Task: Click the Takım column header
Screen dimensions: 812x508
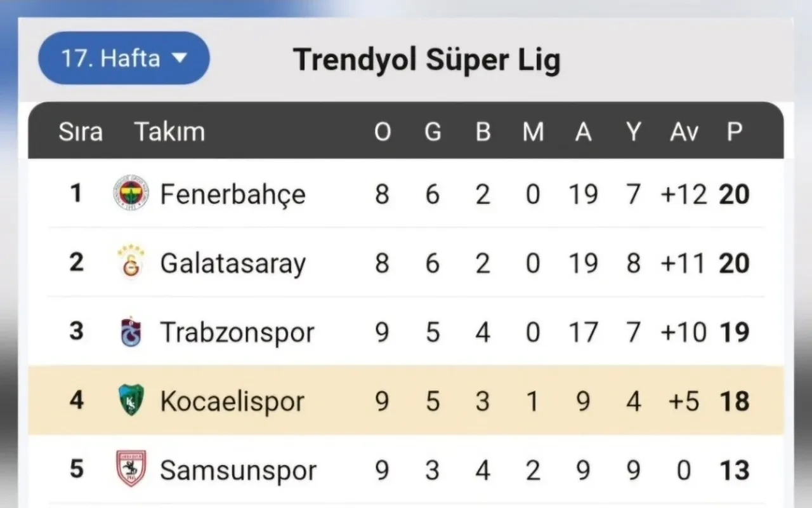Action: click(169, 131)
